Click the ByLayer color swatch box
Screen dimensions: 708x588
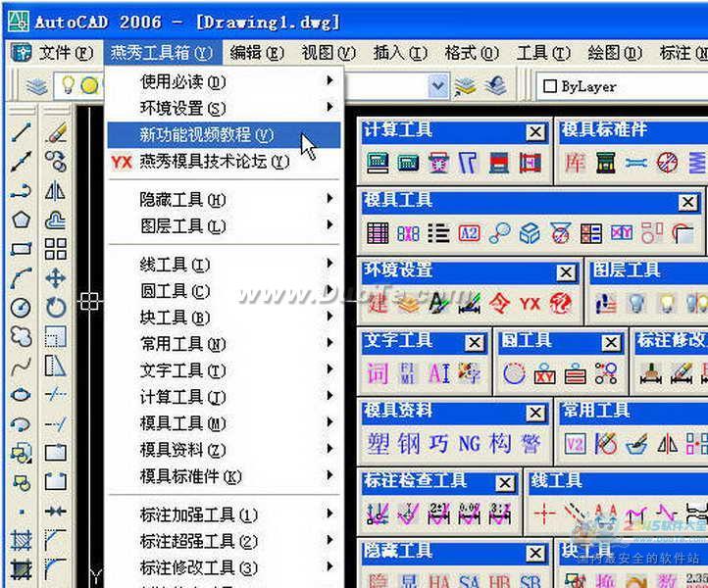(550, 87)
